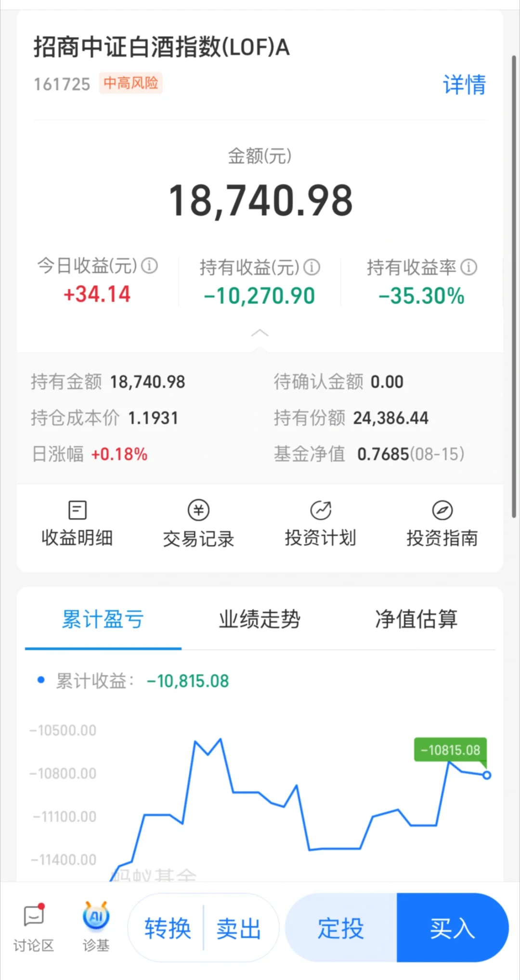Image resolution: width=520 pixels, height=980 pixels.
Task: Click chart axis label -11100.00
Action: (x=65, y=816)
